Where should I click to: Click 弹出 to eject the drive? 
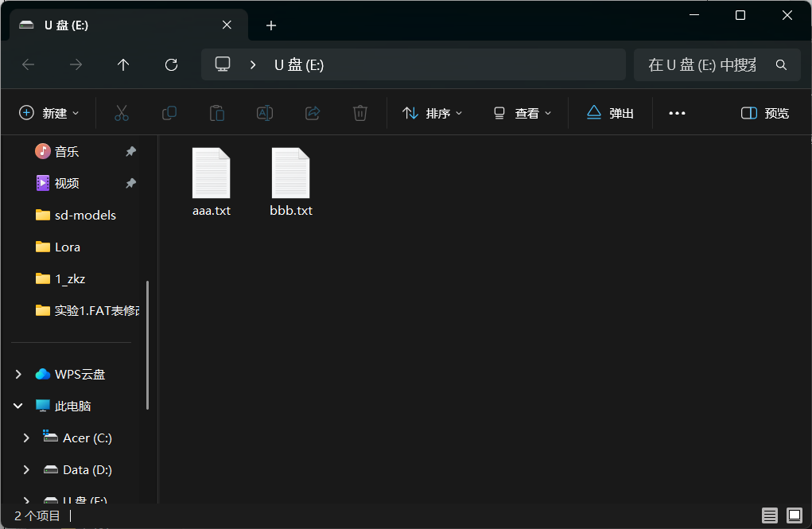[610, 113]
